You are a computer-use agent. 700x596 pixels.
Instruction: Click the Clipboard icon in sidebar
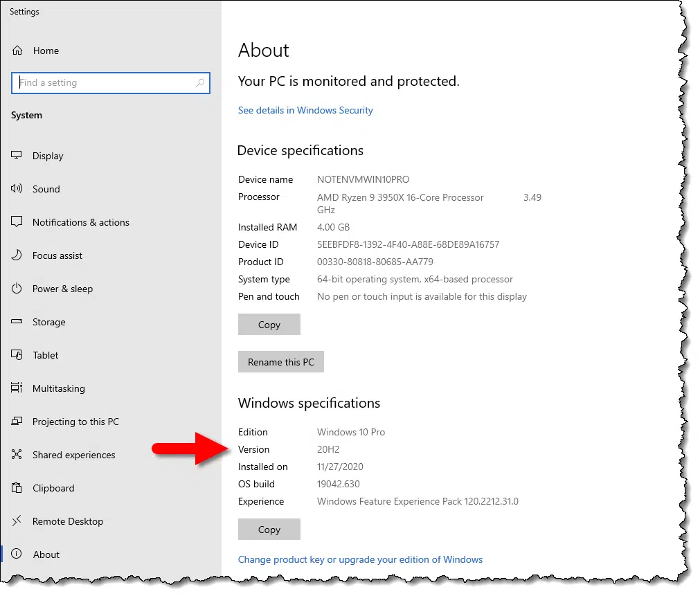click(x=17, y=487)
